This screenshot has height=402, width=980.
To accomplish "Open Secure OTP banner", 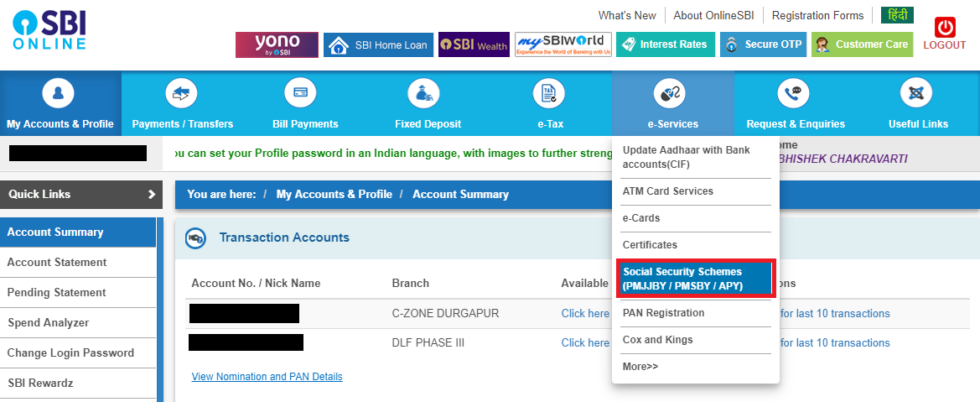I will pyautogui.click(x=763, y=44).
